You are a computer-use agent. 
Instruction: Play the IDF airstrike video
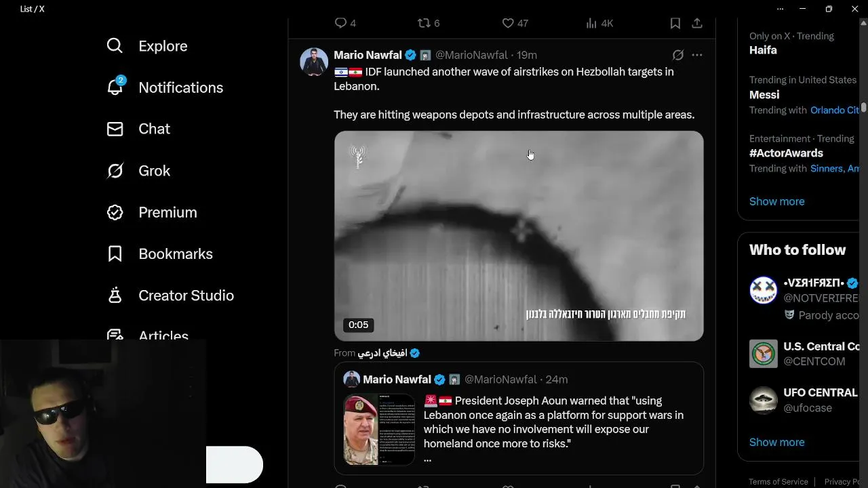click(x=519, y=236)
